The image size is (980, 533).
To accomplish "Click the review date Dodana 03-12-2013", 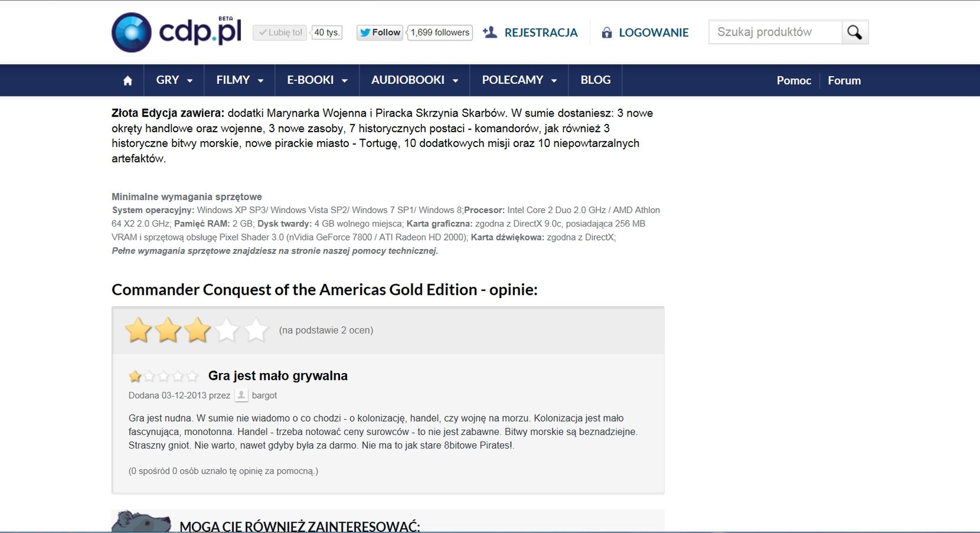I will coord(167,395).
